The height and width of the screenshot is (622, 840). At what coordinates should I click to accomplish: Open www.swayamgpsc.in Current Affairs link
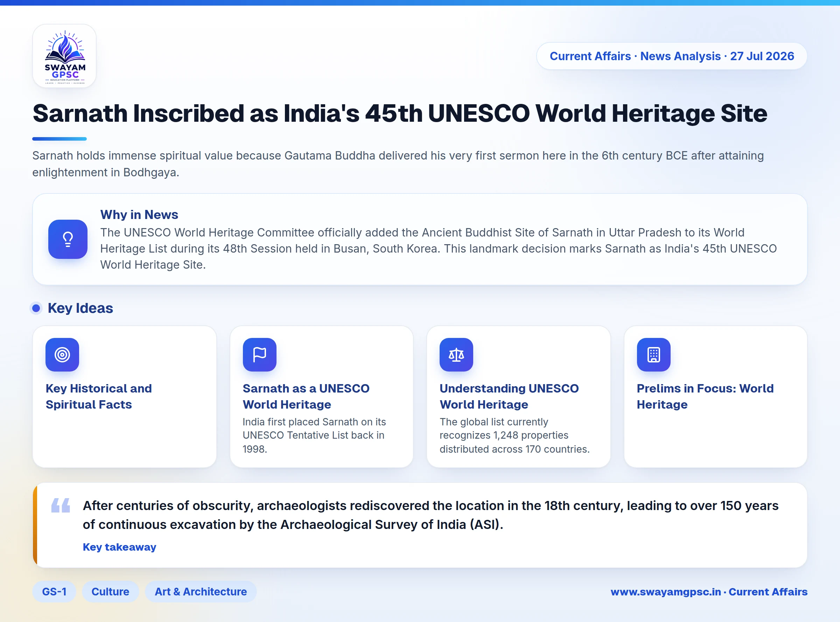pyautogui.click(x=709, y=592)
